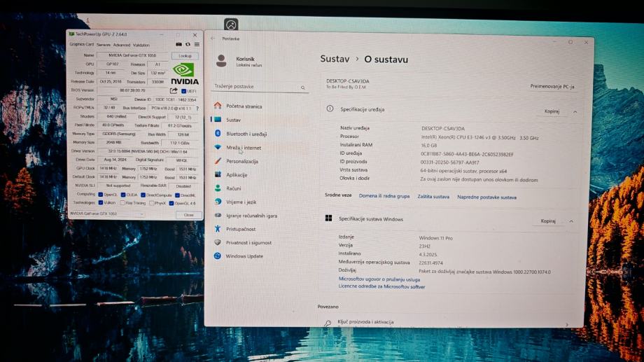Click the GPU-Z screenshot camera icon
The height and width of the screenshot is (362, 644).
click(178, 44)
